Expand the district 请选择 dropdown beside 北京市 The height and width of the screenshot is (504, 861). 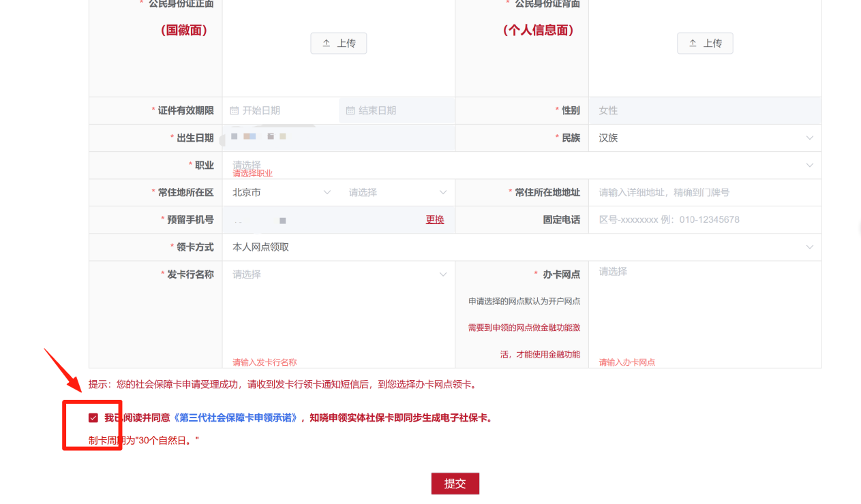443,192
